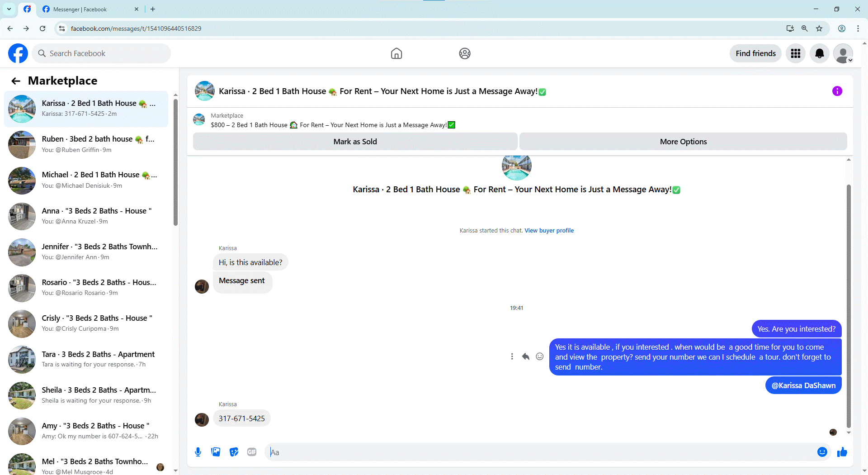
Task: Open the notifications bell icon
Action: coord(819,53)
